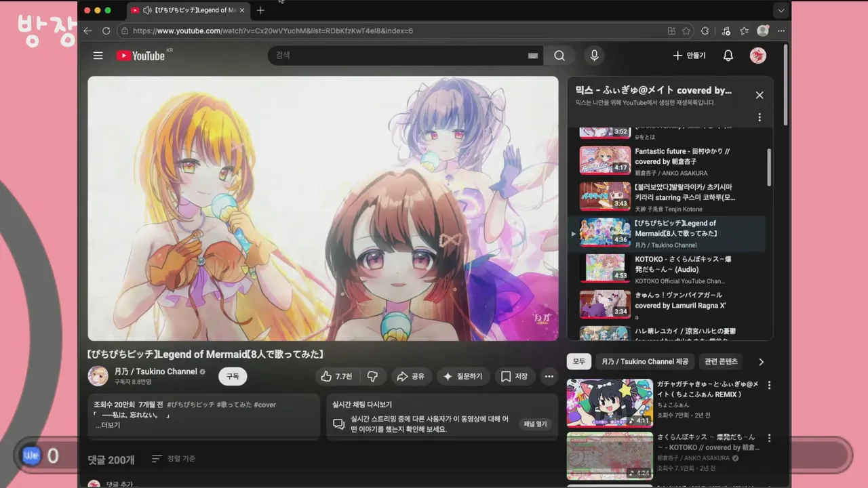
Task: Start voice search with the microphone
Action: pyautogui.click(x=595, y=56)
